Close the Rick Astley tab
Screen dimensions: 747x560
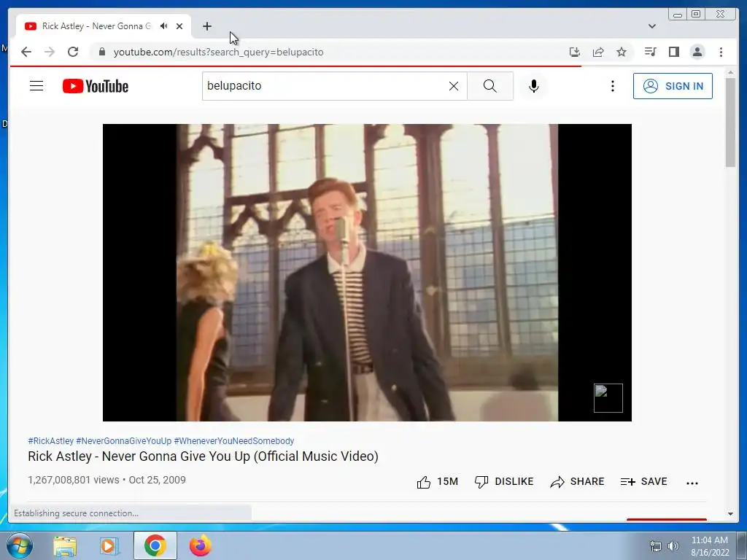point(179,26)
